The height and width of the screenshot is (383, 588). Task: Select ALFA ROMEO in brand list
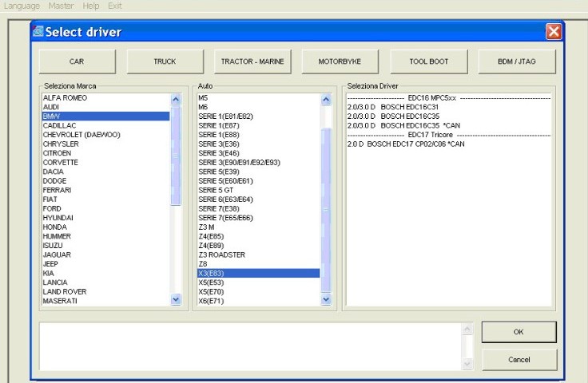105,97
